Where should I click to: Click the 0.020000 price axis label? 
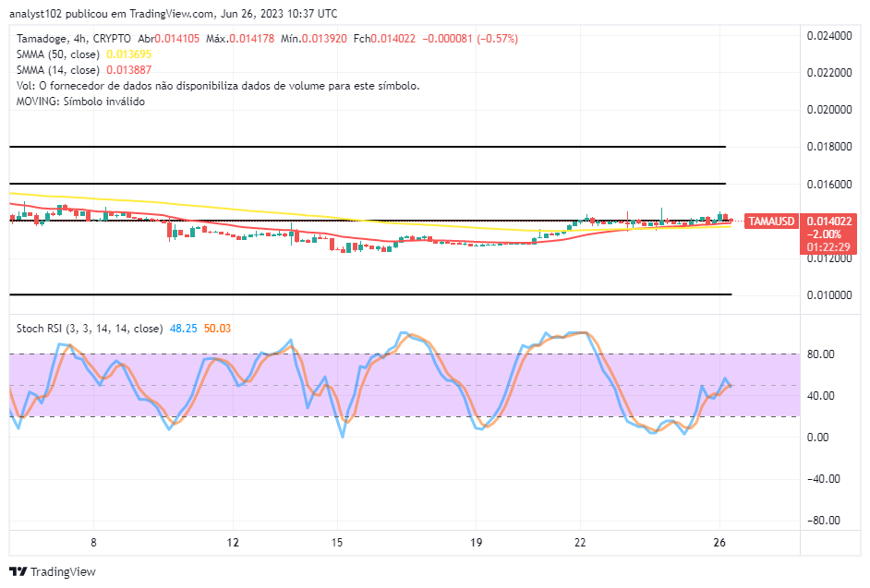click(829, 110)
